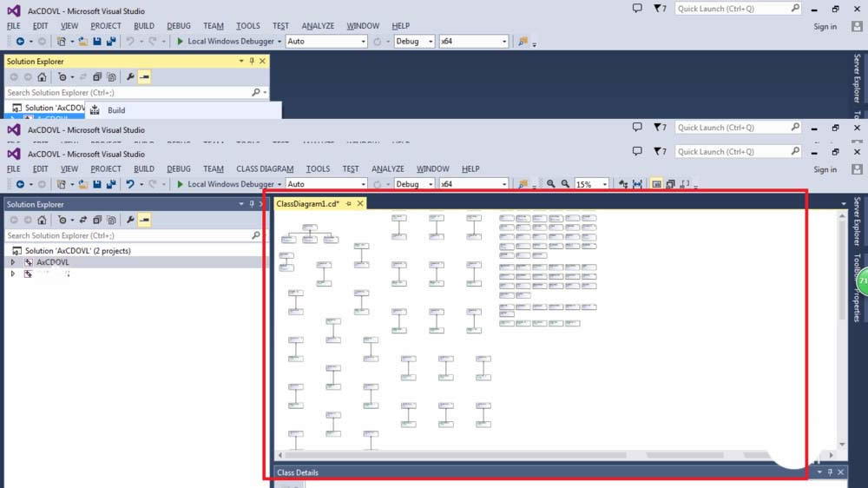The height and width of the screenshot is (488, 868).
Task: Click Open File icon in the bottom window's toolbar
Action: point(82,184)
